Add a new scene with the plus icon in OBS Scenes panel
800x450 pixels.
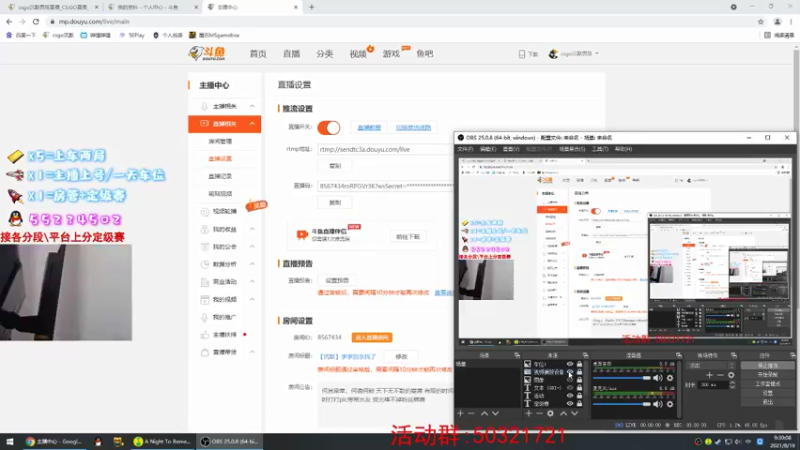[461, 413]
